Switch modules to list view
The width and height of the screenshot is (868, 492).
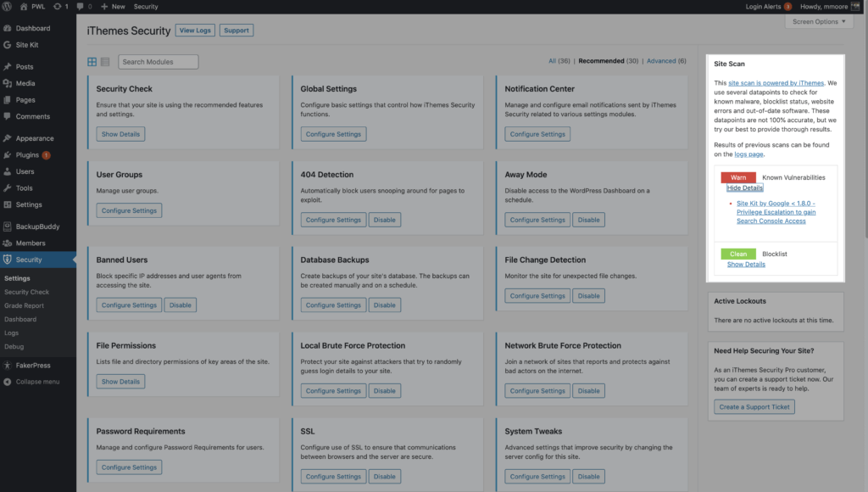tap(105, 62)
